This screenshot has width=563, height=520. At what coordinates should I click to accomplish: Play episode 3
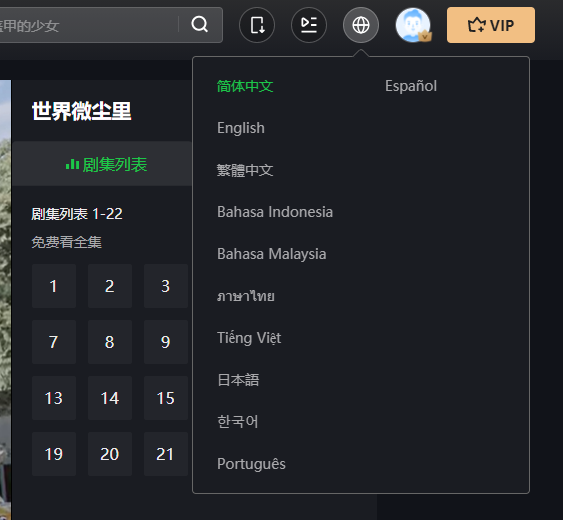pyautogui.click(x=166, y=286)
